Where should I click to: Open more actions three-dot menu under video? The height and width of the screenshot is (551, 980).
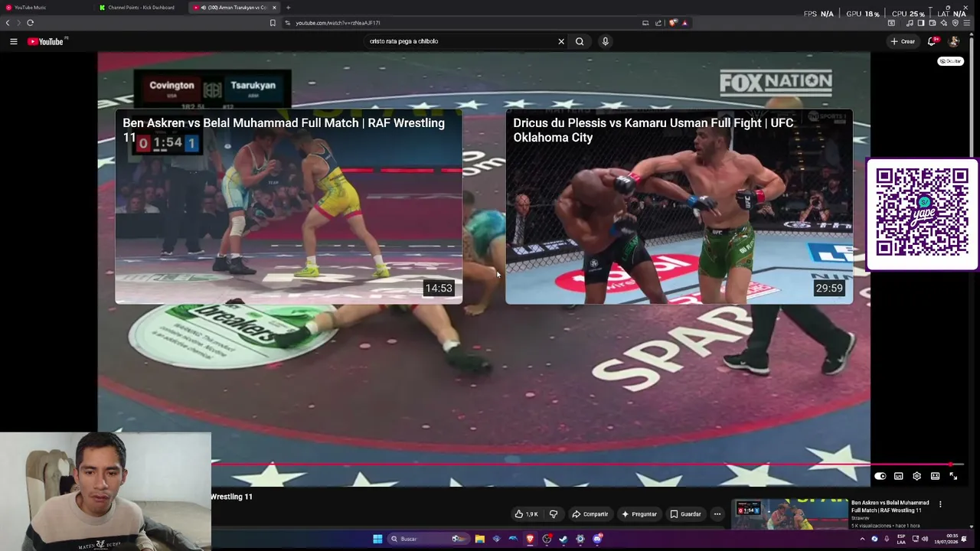click(x=717, y=514)
